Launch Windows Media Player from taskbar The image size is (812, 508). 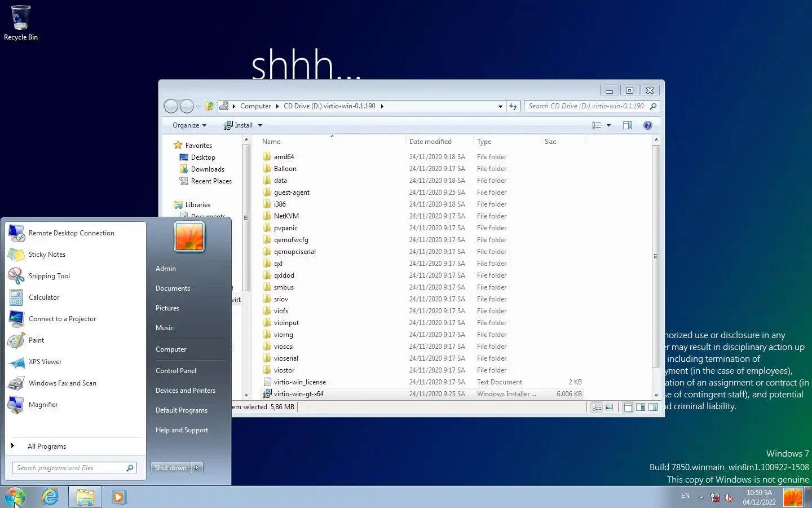pyautogui.click(x=119, y=497)
